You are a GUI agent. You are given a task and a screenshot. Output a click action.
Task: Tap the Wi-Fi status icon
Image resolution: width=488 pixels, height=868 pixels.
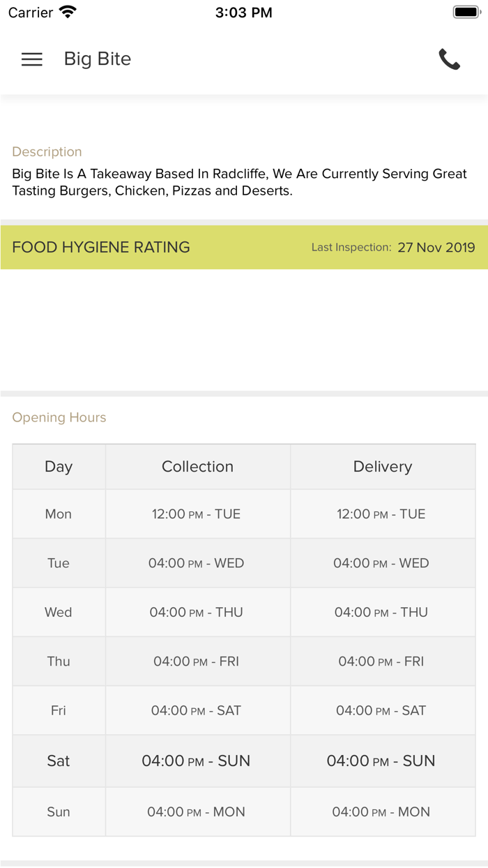pyautogui.click(x=68, y=12)
